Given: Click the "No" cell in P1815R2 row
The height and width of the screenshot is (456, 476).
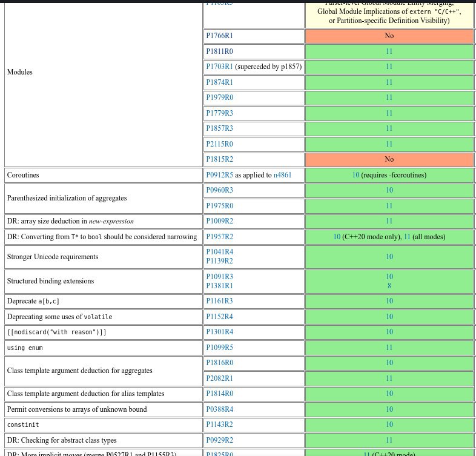Looking at the screenshot, I should pyautogui.click(x=389, y=159).
